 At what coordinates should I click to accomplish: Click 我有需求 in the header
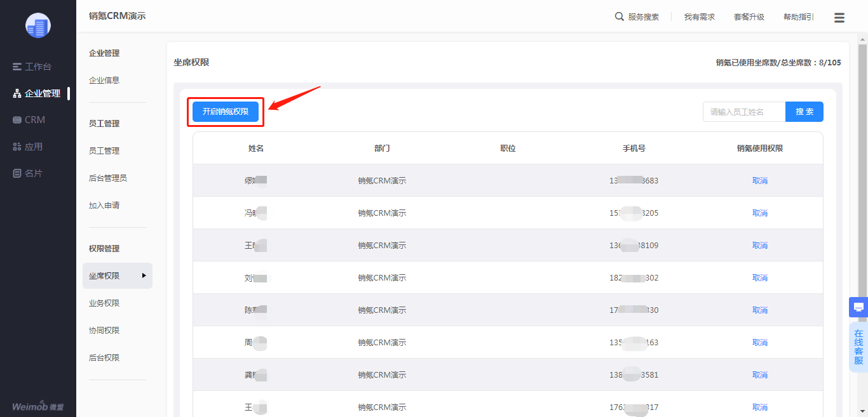(x=700, y=17)
